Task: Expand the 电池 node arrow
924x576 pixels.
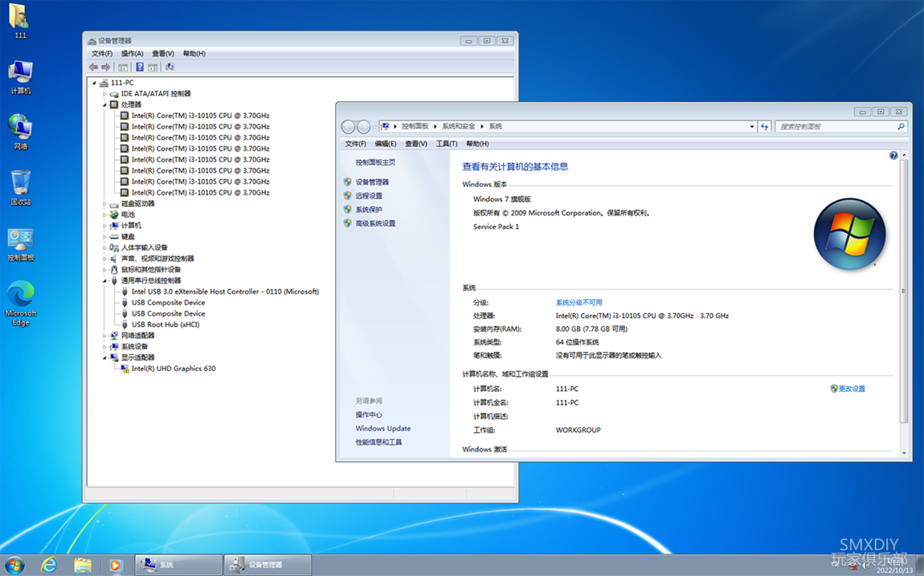Action: point(105,215)
